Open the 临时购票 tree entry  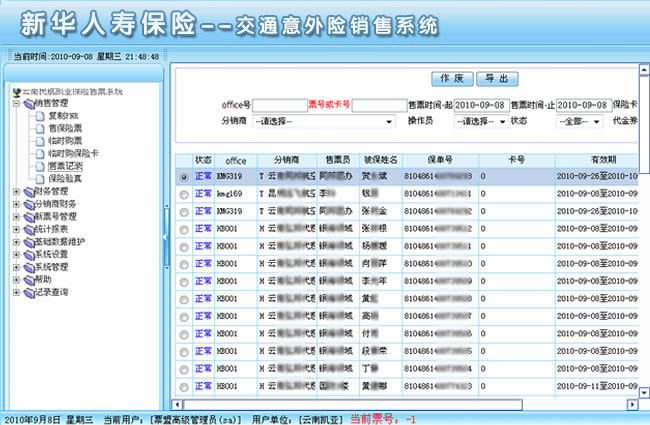[x=65, y=141]
